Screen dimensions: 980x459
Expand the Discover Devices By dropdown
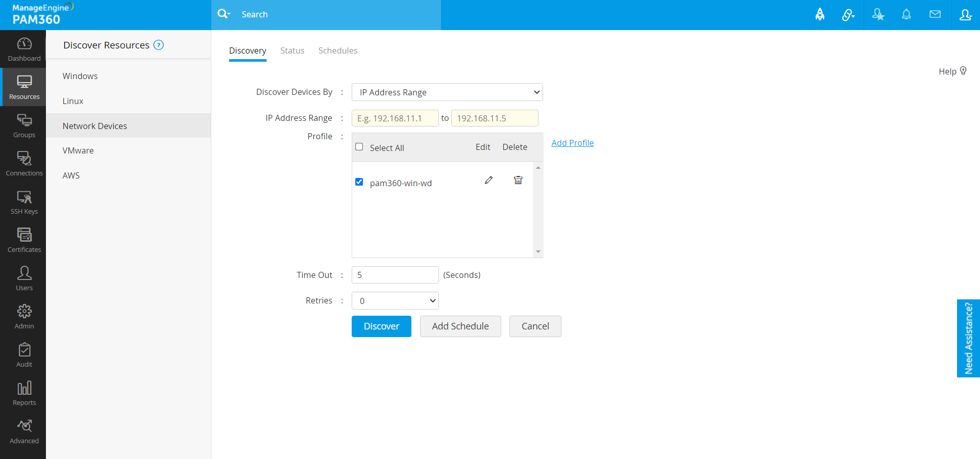tap(447, 92)
